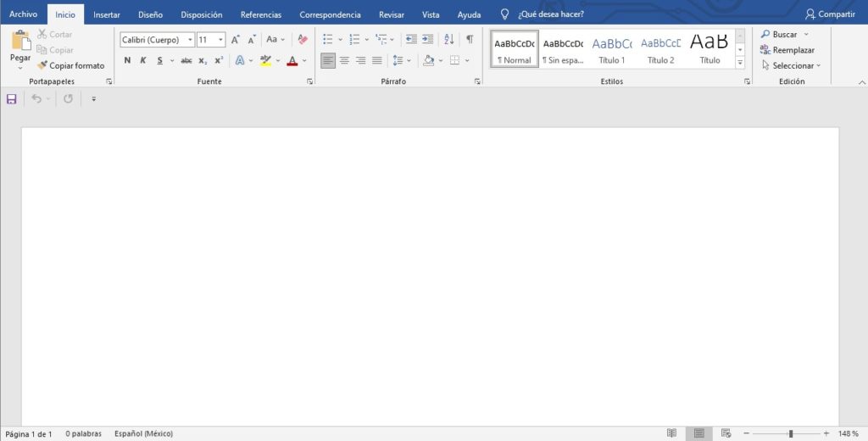Click the Save icon in quick access toolbar
This screenshot has width=868, height=441.
pos(12,99)
